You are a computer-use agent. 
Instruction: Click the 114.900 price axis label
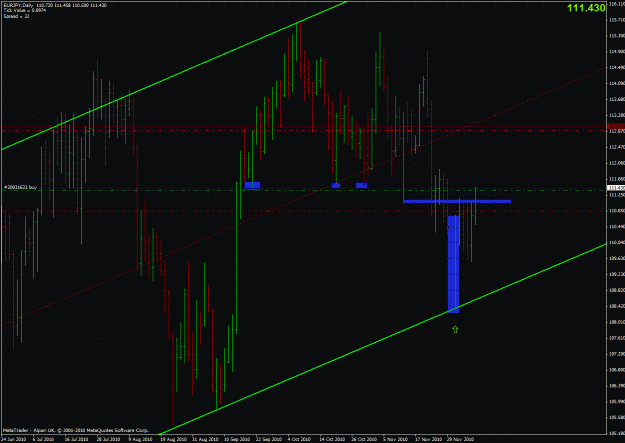(617, 51)
